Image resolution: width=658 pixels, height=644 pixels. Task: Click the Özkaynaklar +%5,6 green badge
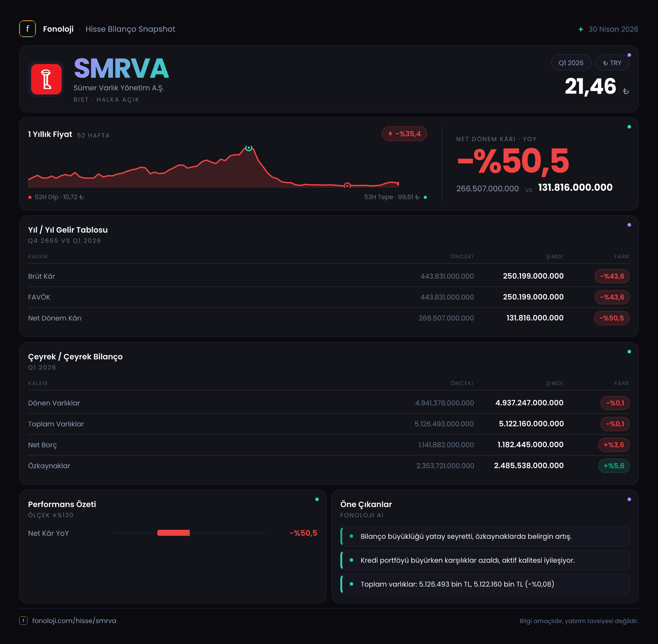[614, 466]
